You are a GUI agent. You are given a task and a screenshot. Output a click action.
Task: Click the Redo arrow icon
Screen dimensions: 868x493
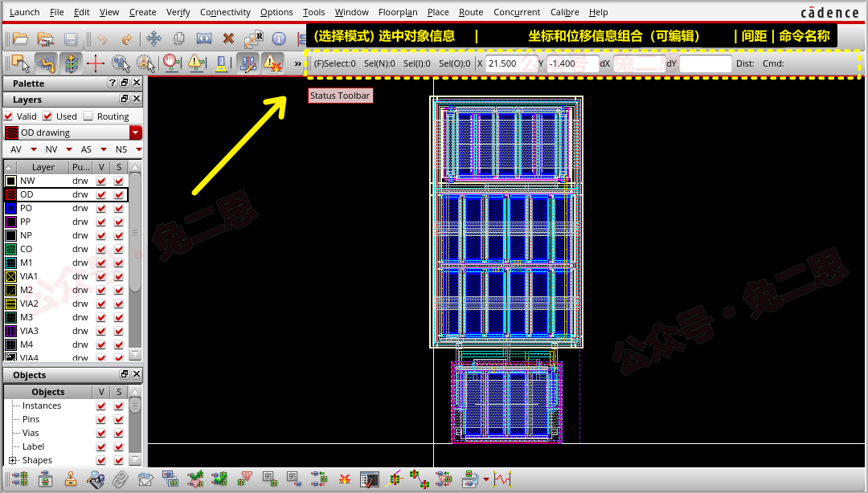(x=127, y=39)
